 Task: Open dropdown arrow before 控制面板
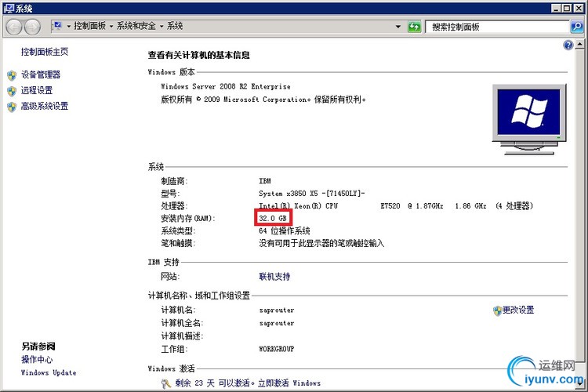(69, 26)
